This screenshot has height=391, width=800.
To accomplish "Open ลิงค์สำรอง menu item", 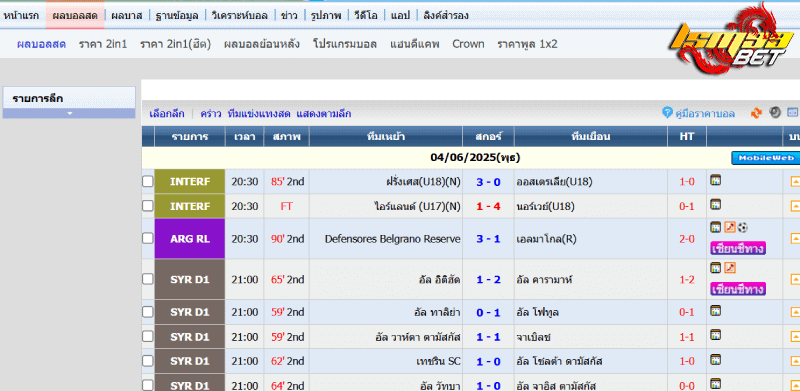I will click(x=445, y=15).
